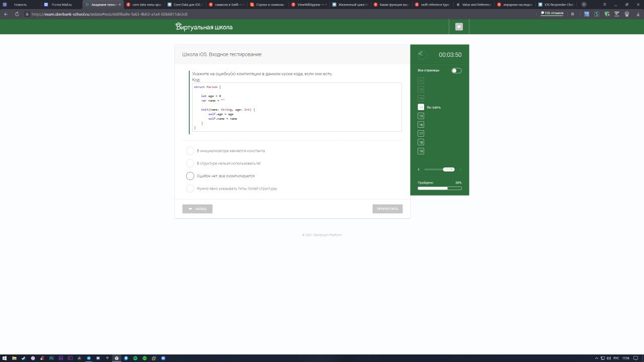Reload the page
Viewport: 644px width, 362px height.
click(x=17, y=14)
